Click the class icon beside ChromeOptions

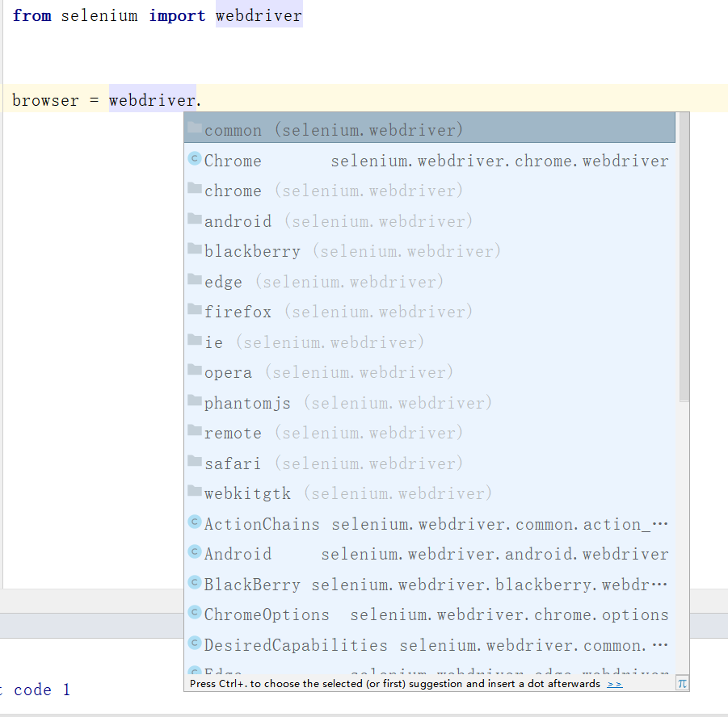pyautogui.click(x=195, y=612)
